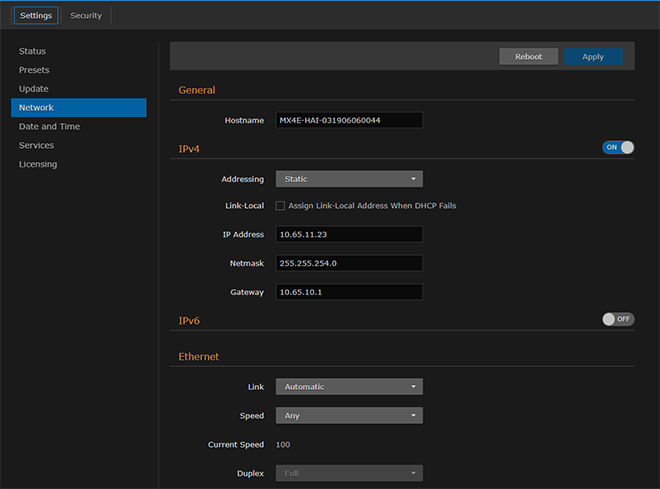Viewport: 660px width, 489px height.
Task: Expand the Speed dropdown
Action: 349,416
